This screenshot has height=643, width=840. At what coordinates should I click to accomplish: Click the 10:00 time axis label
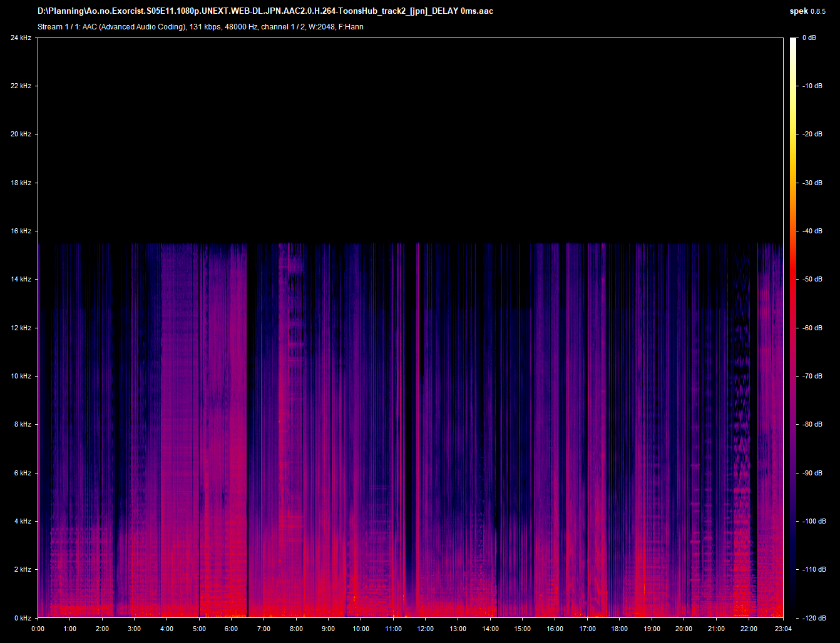coord(361,629)
